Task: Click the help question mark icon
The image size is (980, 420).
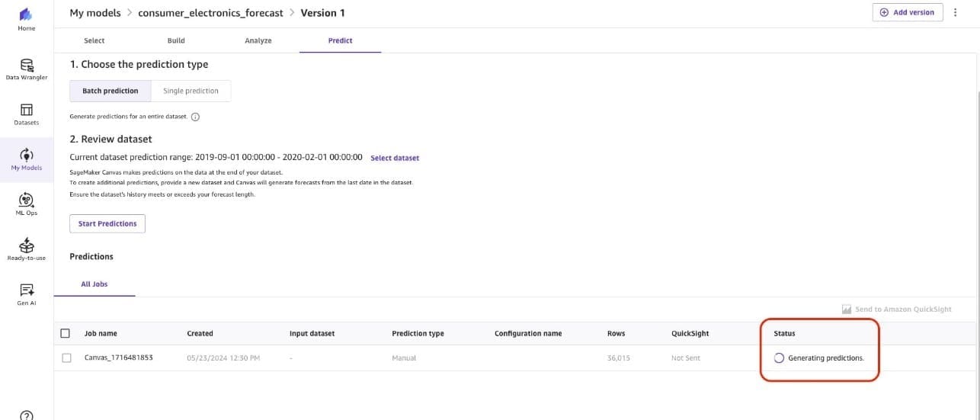Action: tap(26, 415)
